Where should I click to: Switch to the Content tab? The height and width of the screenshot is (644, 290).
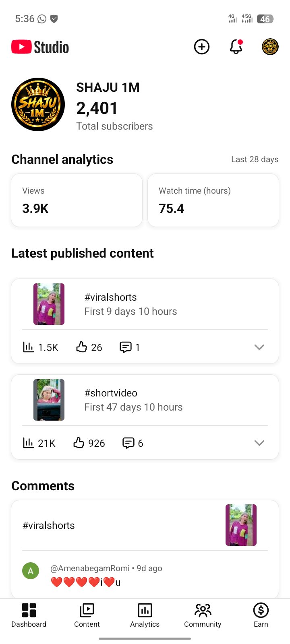[87, 615]
